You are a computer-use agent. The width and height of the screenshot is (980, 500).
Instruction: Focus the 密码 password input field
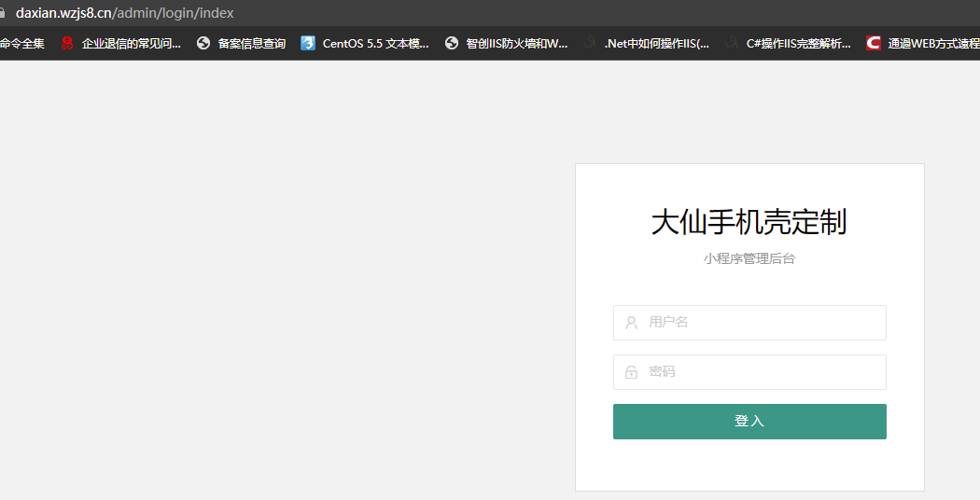point(761,372)
